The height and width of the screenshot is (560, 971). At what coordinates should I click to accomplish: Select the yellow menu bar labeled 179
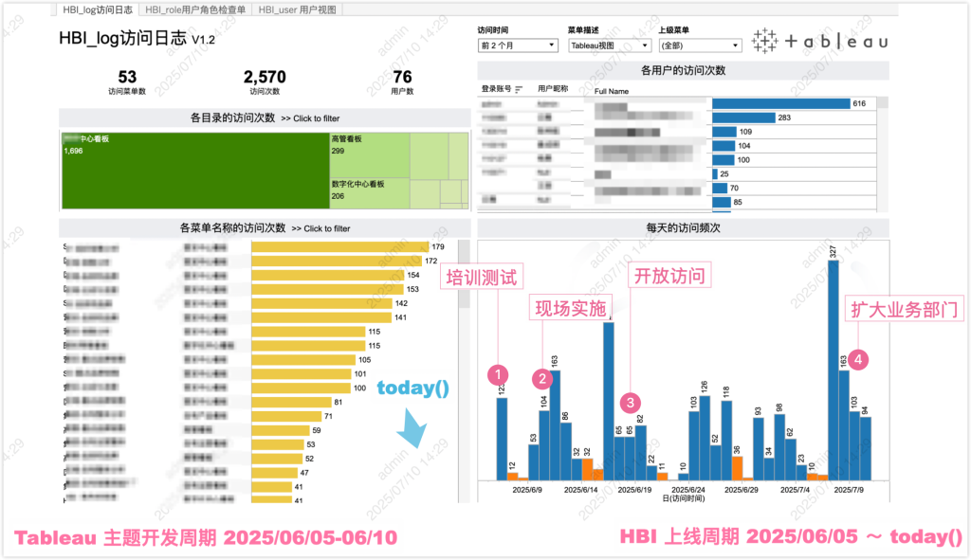[x=340, y=247]
